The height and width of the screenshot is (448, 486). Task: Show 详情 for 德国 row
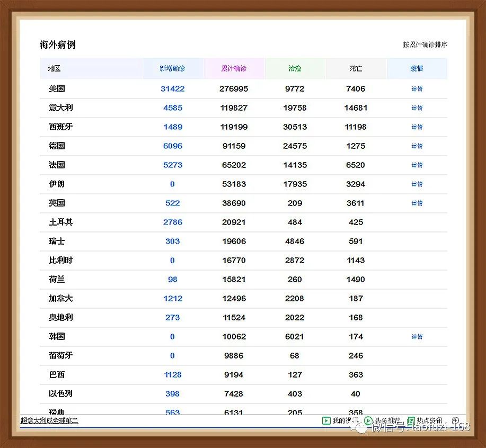pyautogui.click(x=417, y=146)
